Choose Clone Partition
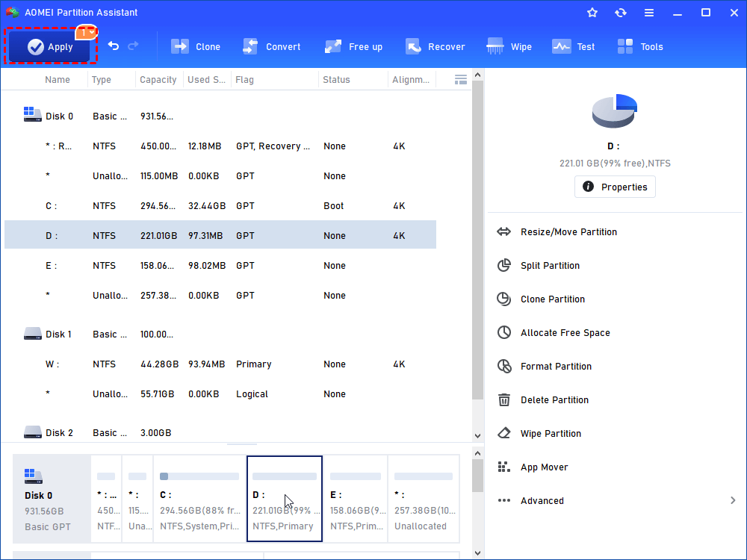The width and height of the screenshot is (747, 560). (x=541, y=299)
